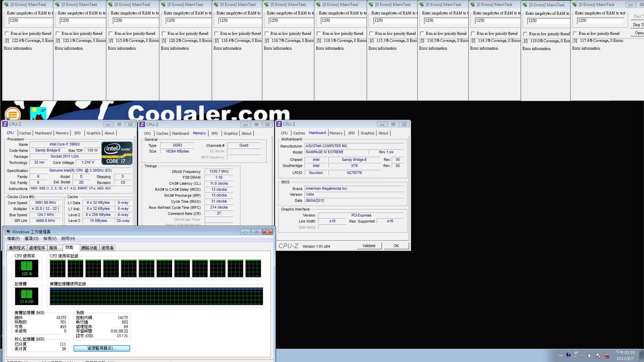Open About tab in the Processor CPU-Z window
Viewport: 644px width, 362px height.
click(x=109, y=133)
